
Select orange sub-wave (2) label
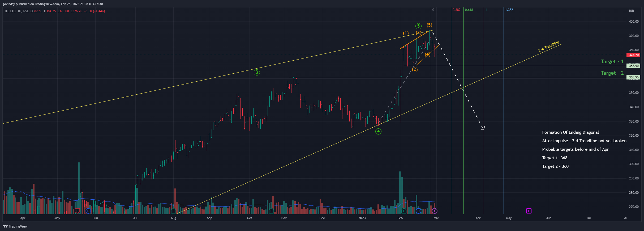[x=415, y=69]
